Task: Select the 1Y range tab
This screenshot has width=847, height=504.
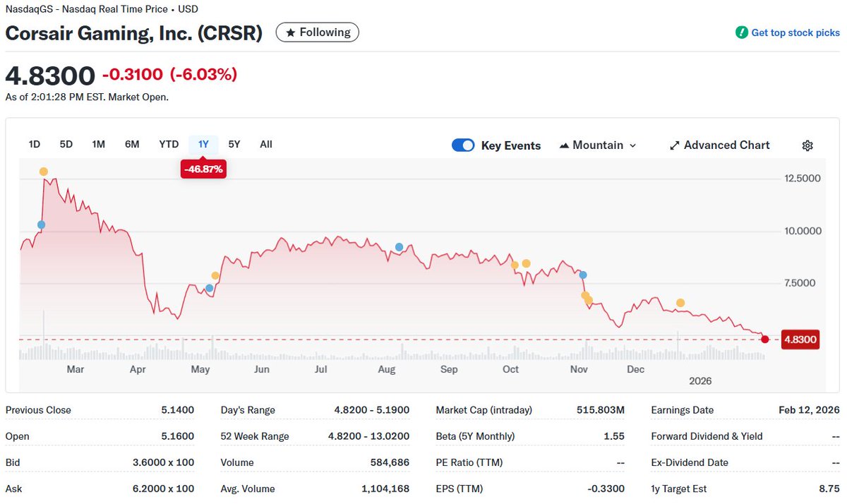Action: pos(203,144)
